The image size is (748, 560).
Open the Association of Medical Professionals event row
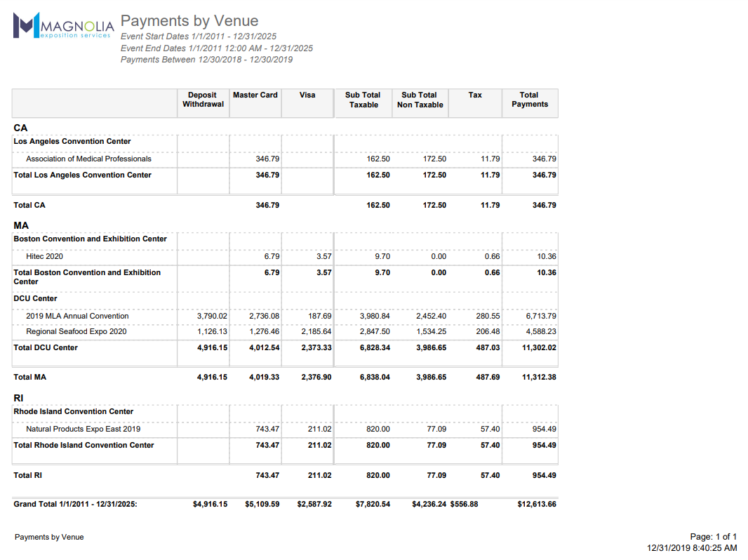tap(88, 159)
